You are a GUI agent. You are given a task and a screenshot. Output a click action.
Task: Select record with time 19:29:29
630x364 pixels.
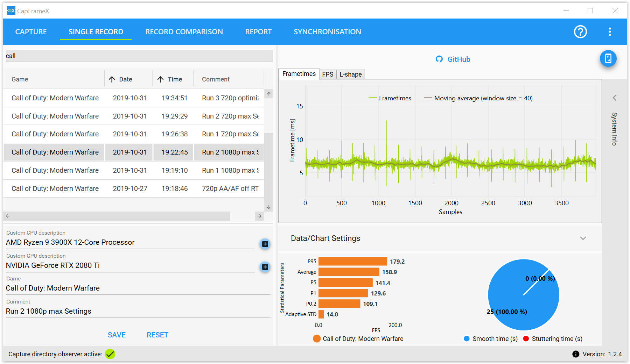[134, 116]
